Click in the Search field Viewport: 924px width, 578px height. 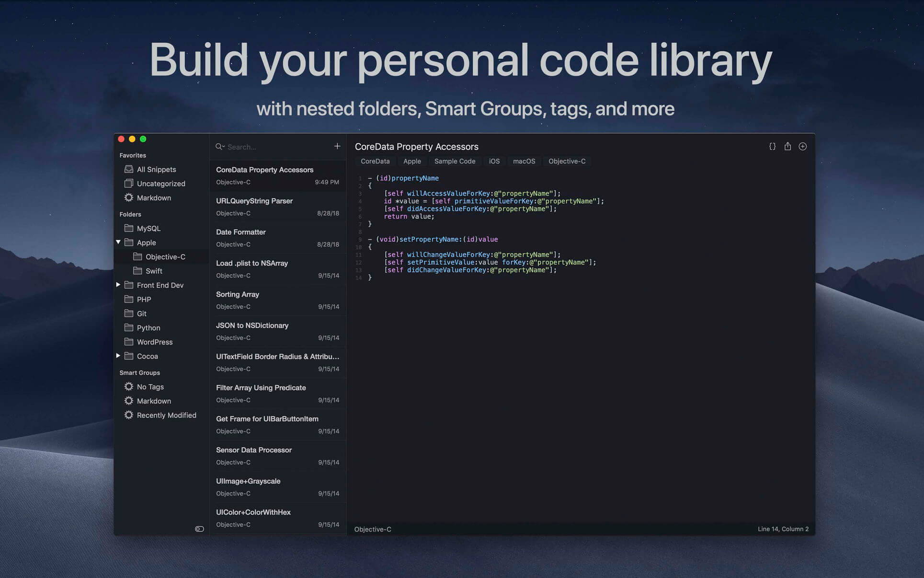coord(273,147)
